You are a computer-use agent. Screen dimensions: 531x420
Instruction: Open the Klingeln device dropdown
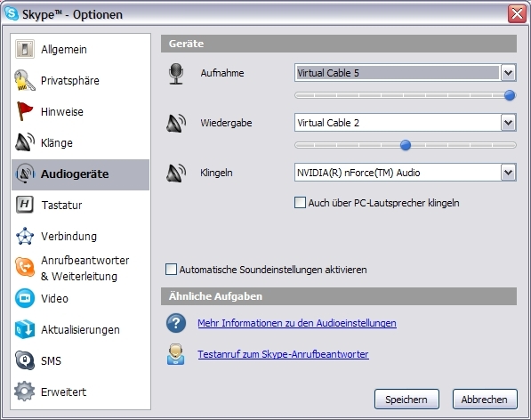coord(508,173)
